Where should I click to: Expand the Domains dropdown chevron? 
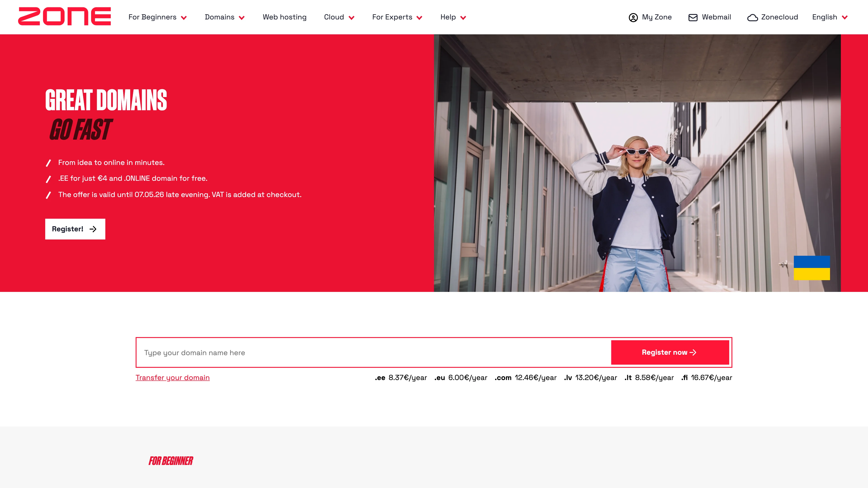pyautogui.click(x=242, y=18)
